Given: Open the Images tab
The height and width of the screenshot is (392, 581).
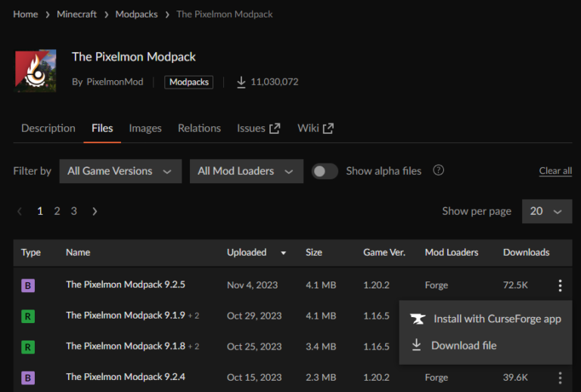Looking at the screenshot, I should point(145,128).
